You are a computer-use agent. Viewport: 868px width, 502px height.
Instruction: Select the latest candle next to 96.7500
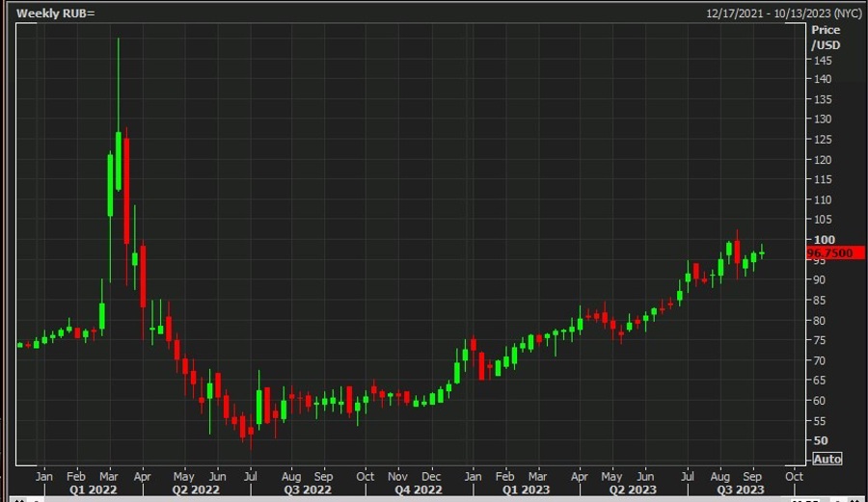pyautogui.click(x=762, y=253)
